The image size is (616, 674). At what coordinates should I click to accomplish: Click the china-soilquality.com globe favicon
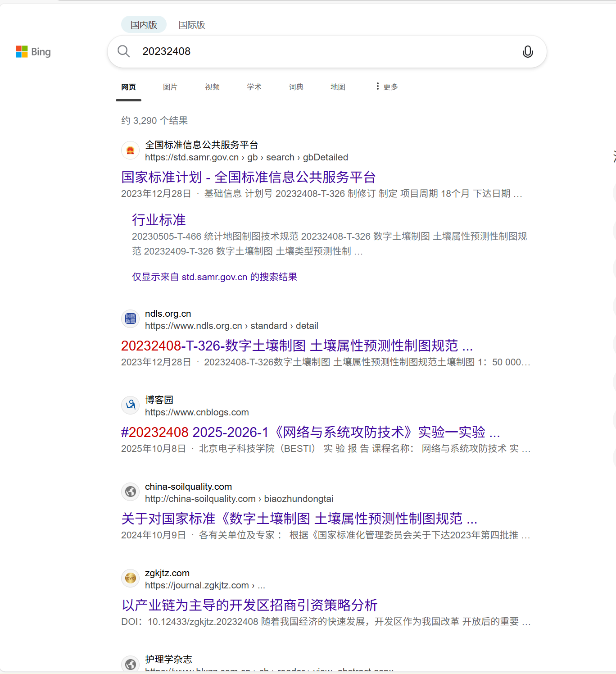coord(131,492)
